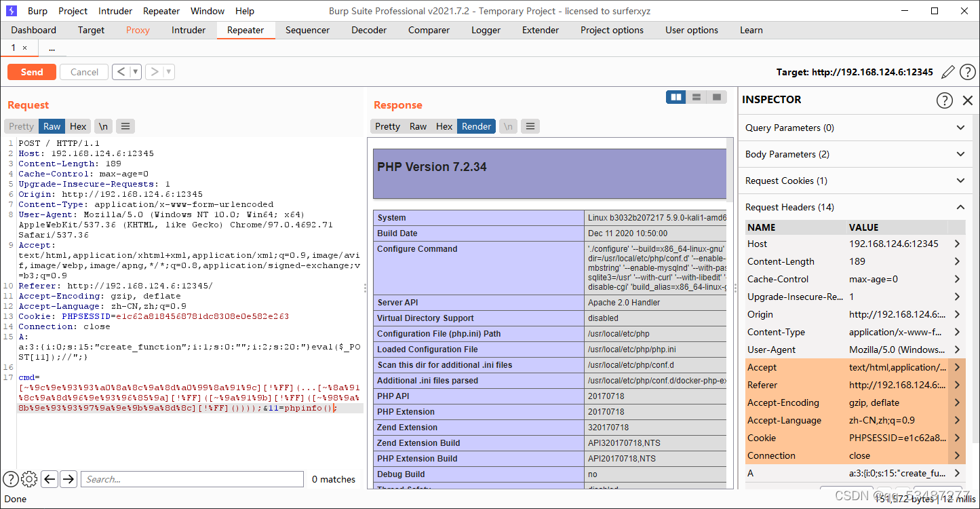Go forward in request history

pos(154,72)
